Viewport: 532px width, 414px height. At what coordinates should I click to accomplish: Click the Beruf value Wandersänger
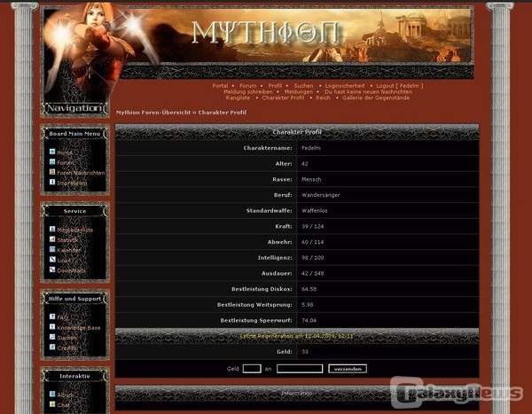click(321, 195)
